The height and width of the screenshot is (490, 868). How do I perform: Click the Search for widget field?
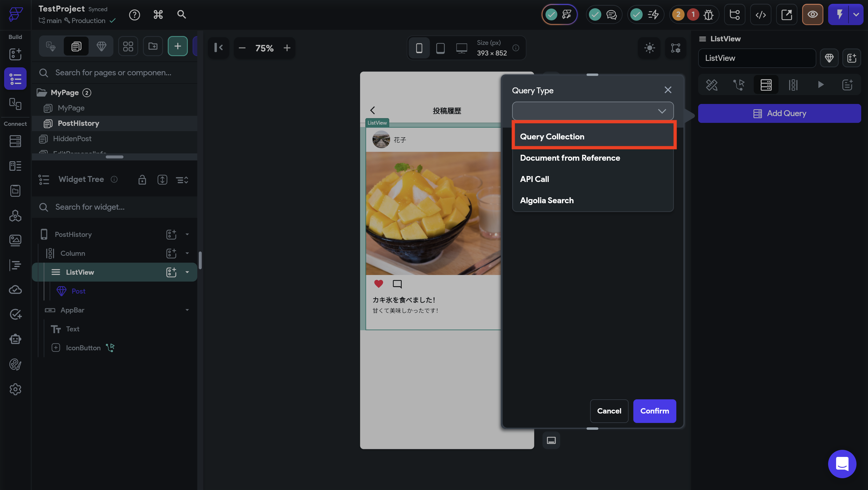[115, 207]
